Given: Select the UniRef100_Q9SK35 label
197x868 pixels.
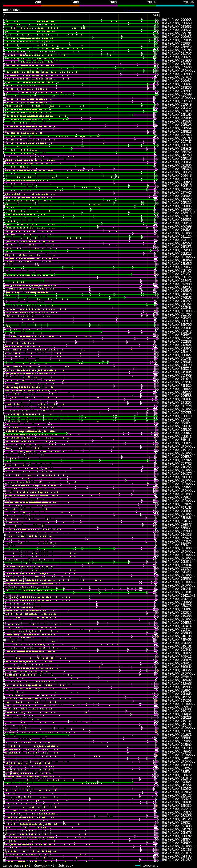Looking at the screenshot, I should click(177, 88).
